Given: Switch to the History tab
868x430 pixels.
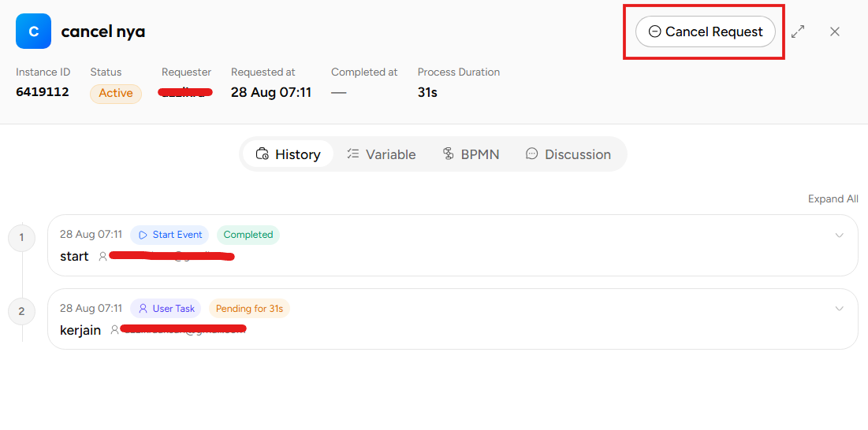Looking at the screenshot, I should 288,154.
